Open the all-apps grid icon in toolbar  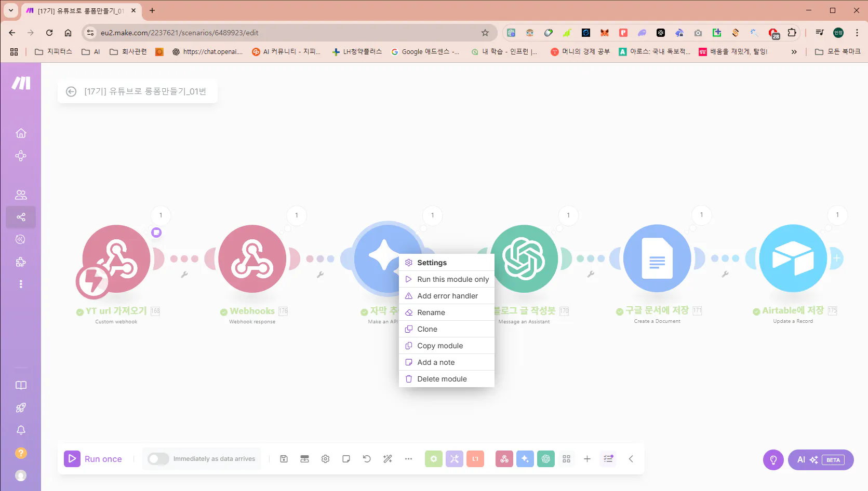point(566,459)
